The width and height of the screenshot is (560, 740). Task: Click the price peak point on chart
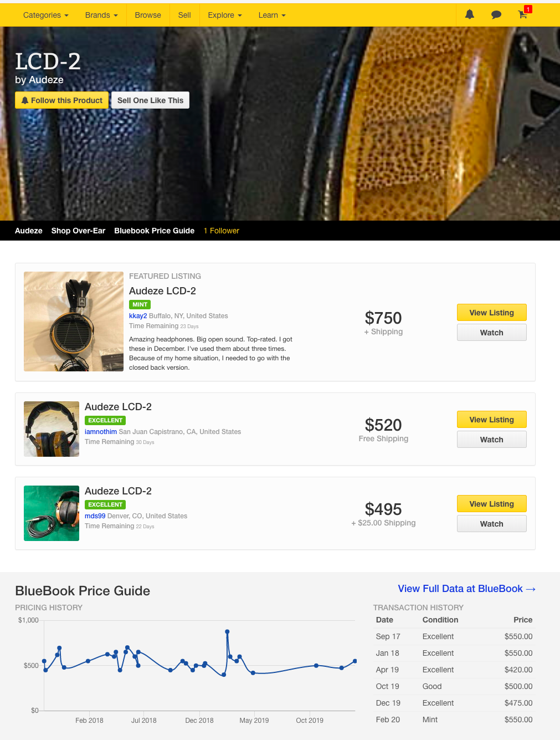pyautogui.click(x=227, y=631)
